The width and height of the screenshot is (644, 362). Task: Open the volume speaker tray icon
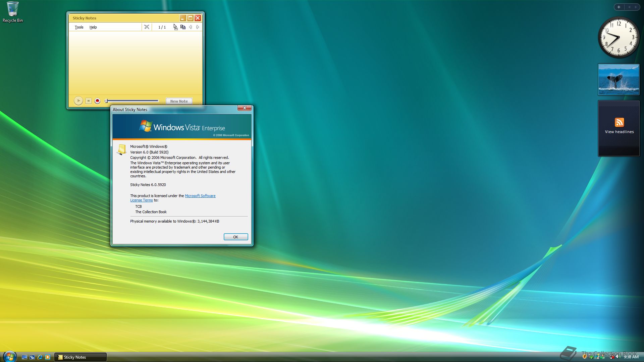pyautogui.click(x=618, y=357)
